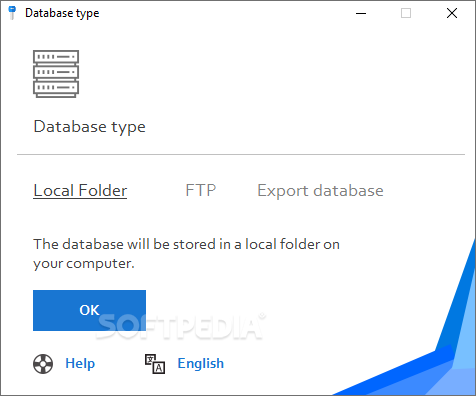Click the app key icon in title bar
The image size is (476, 396).
point(12,13)
